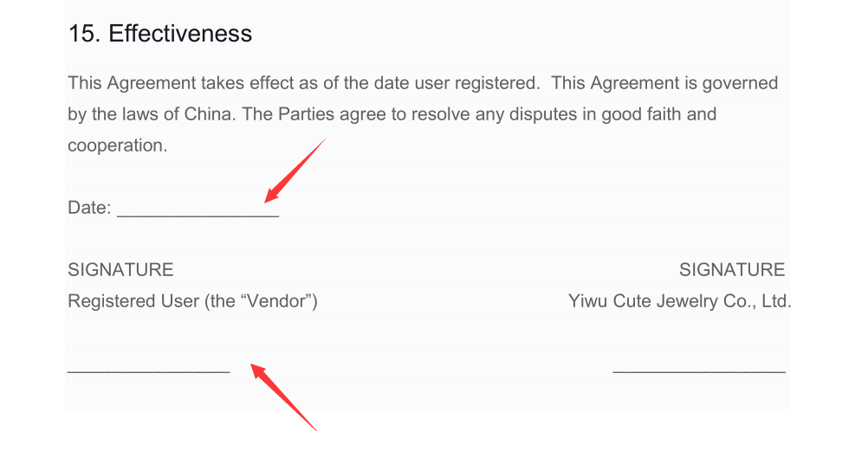
Task: Click the red arrow pointing at Vendor signature line
Action: pyautogui.click(x=283, y=396)
